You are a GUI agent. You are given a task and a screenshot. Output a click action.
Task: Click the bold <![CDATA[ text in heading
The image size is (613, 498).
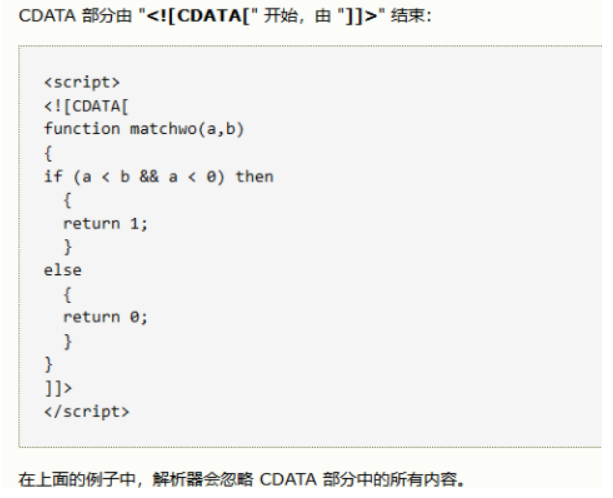198,16
